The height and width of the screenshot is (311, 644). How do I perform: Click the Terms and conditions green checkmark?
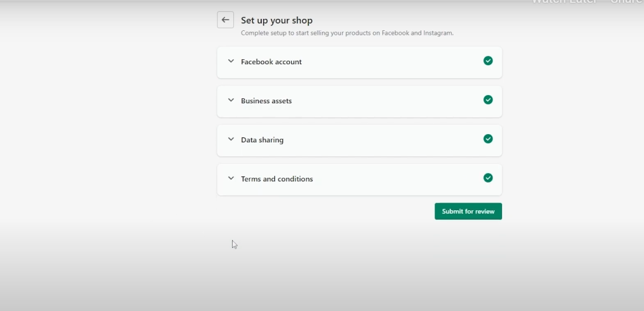[x=488, y=178]
